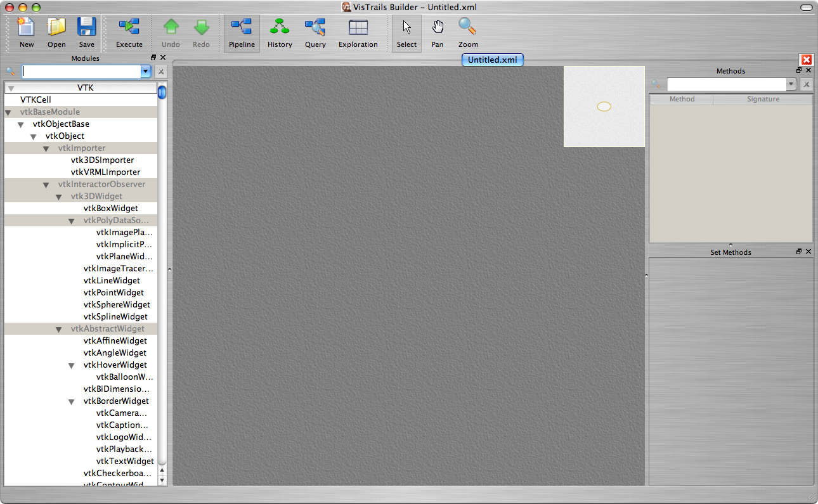Select vtkBoxWidget in the module tree

(110, 208)
